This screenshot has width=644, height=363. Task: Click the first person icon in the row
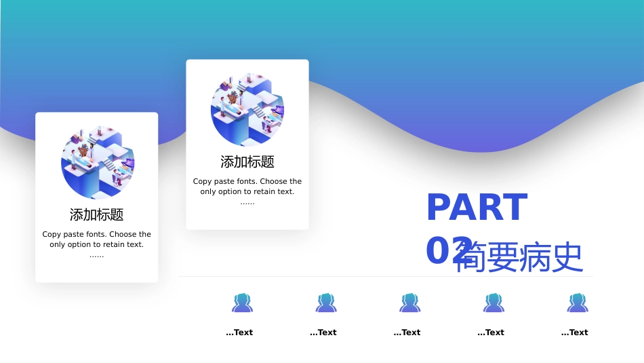[x=242, y=303]
